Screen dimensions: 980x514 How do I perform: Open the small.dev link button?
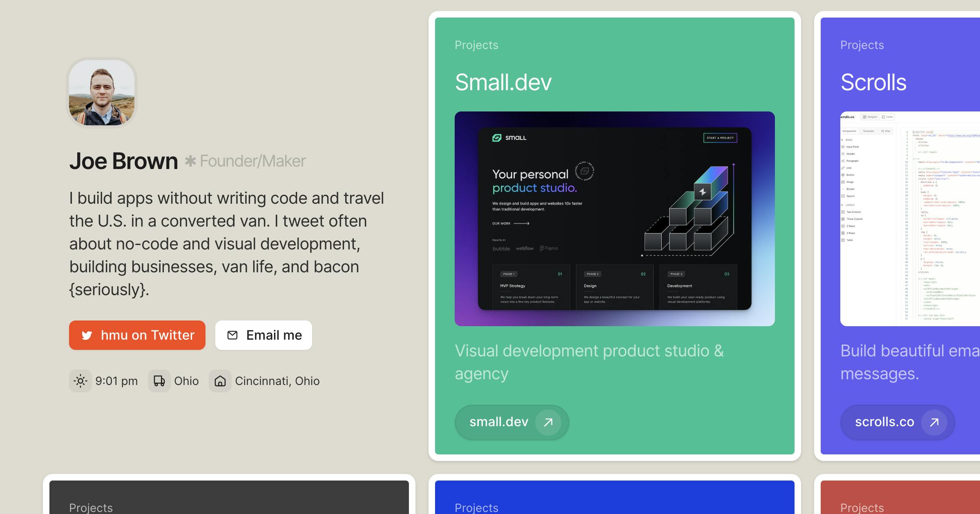[x=512, y=422]
